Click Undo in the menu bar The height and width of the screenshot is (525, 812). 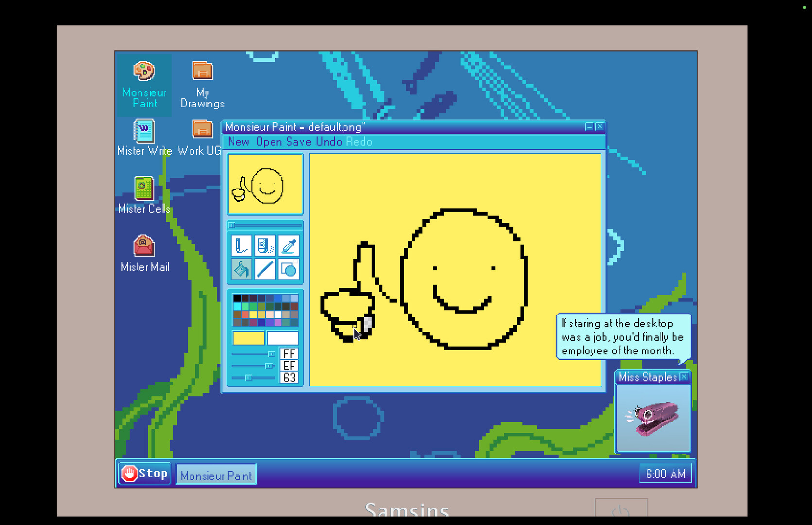pos(329,142)
